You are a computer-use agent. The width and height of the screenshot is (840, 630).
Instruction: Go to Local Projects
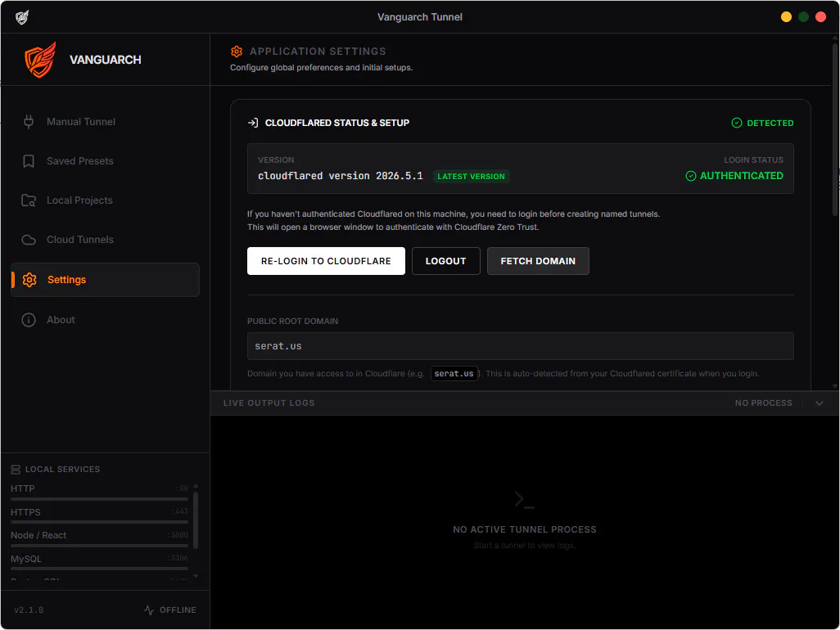click(105, 200)
